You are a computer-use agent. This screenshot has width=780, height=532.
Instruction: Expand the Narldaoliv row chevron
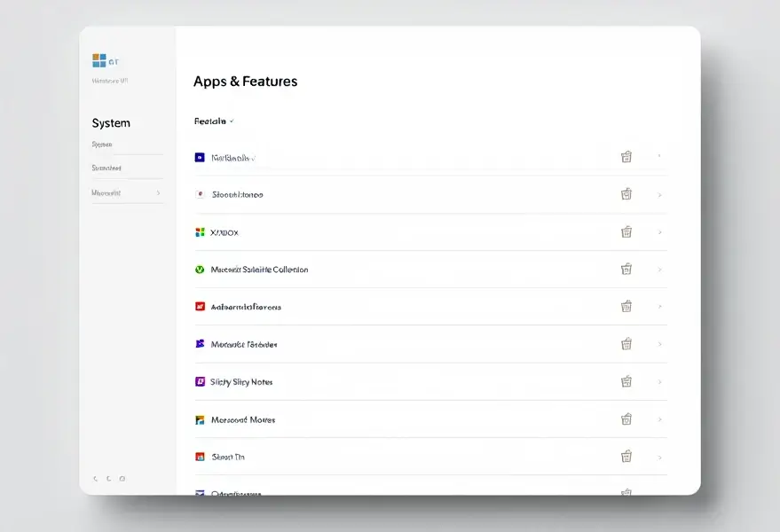(x=659, y=156)
